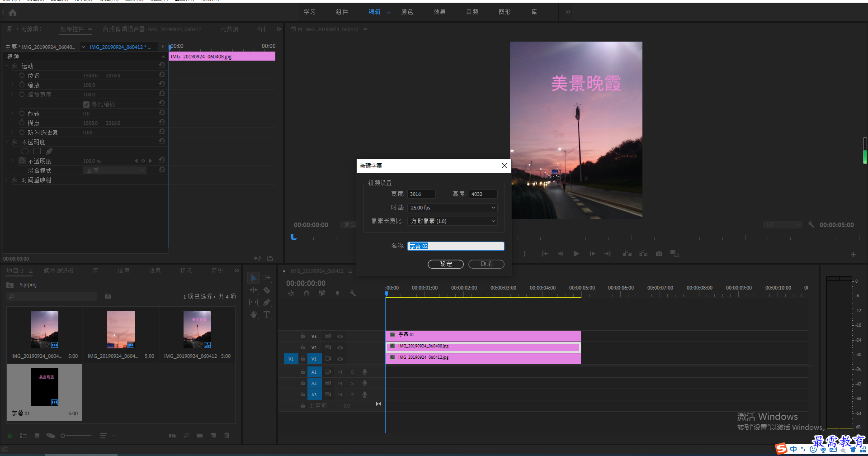Screen dimensions: 868x456
Task: Expand the 旋转 rotation property
Action: (13, 113)
